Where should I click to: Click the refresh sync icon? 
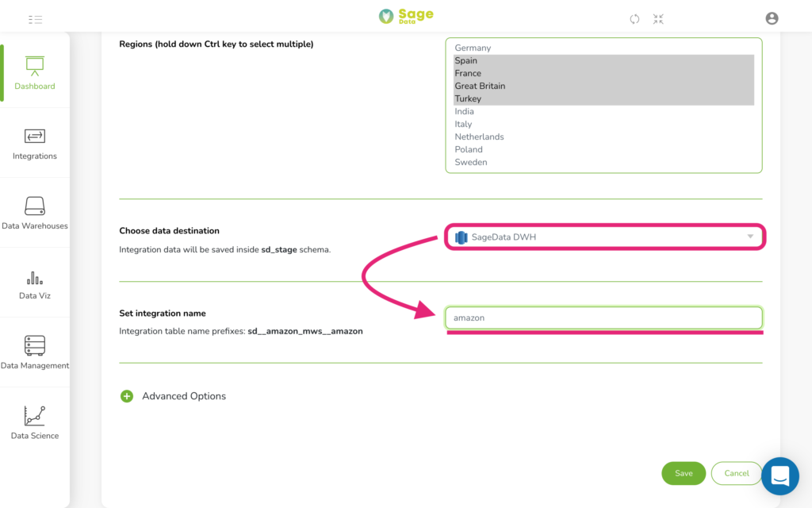(634, 19)
